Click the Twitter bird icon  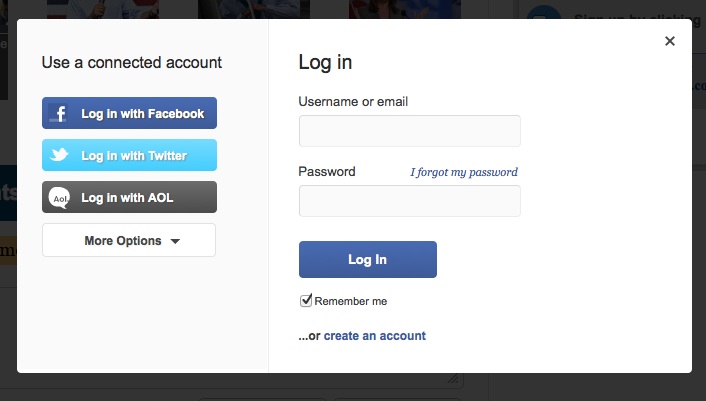60,156
